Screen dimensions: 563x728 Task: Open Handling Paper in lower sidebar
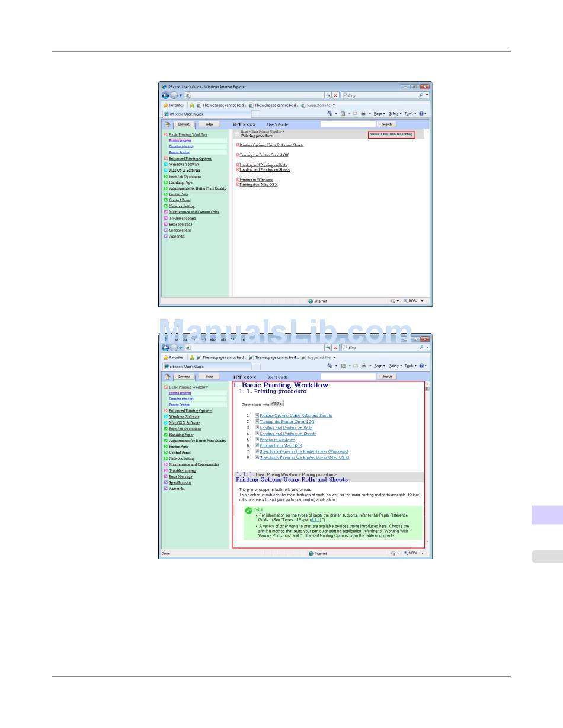pos(181,435)
